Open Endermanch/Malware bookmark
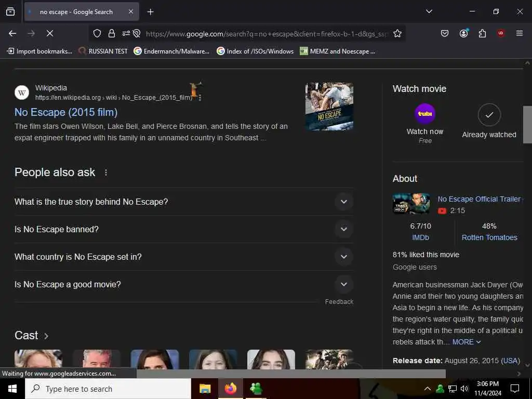 point(171,51)
